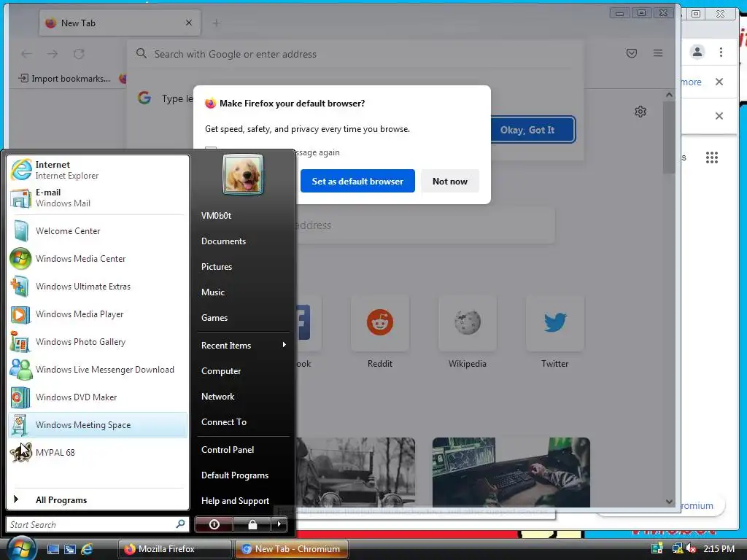This screenshot has height=560, width=747.
Task: Open Firefox hamburger menu
Action: (658, 52)
